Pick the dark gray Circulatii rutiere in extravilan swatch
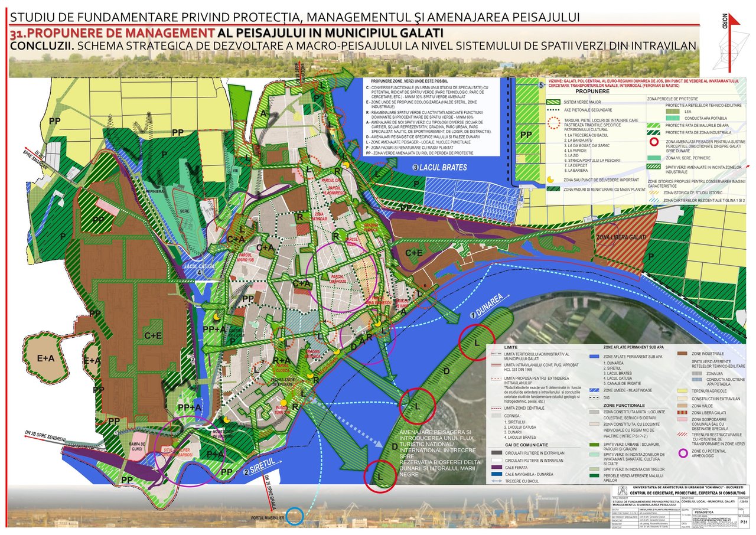Image resolution: width=756 pixels, height=535 pixels. tap(497, 452)
